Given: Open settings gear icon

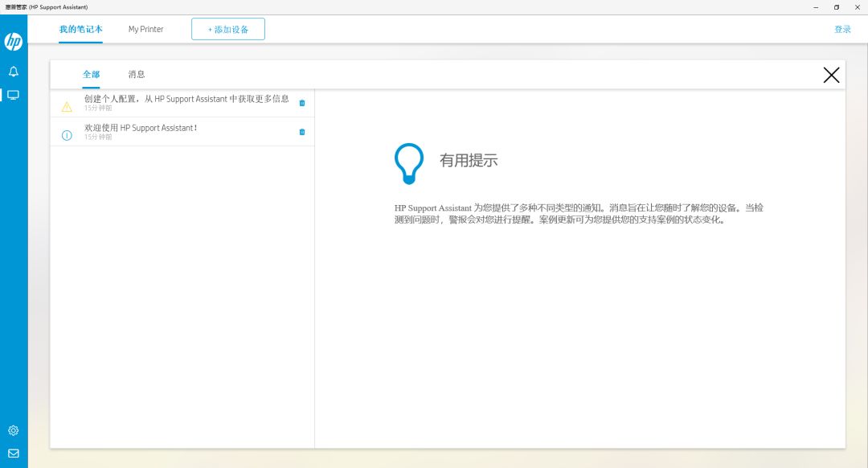Looking at the screenshot, I should (x=14, y=430).
